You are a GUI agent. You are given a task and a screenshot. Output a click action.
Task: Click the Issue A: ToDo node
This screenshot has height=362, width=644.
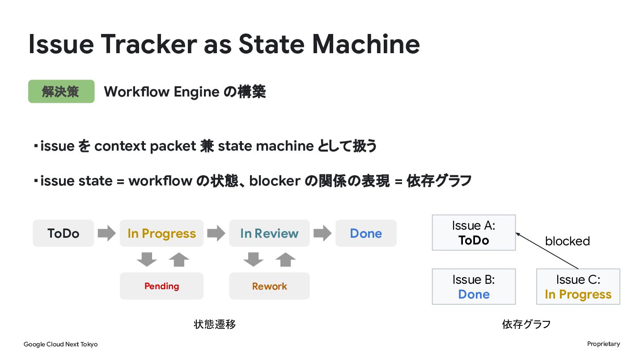(474, 233)
